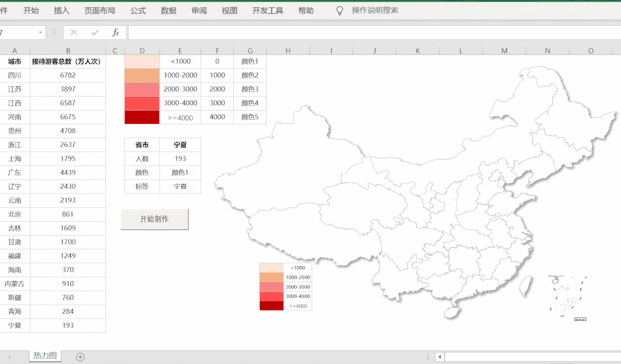Select cell containing 青海
This screenshot has width=621, height=364.
tap(14, 312)
